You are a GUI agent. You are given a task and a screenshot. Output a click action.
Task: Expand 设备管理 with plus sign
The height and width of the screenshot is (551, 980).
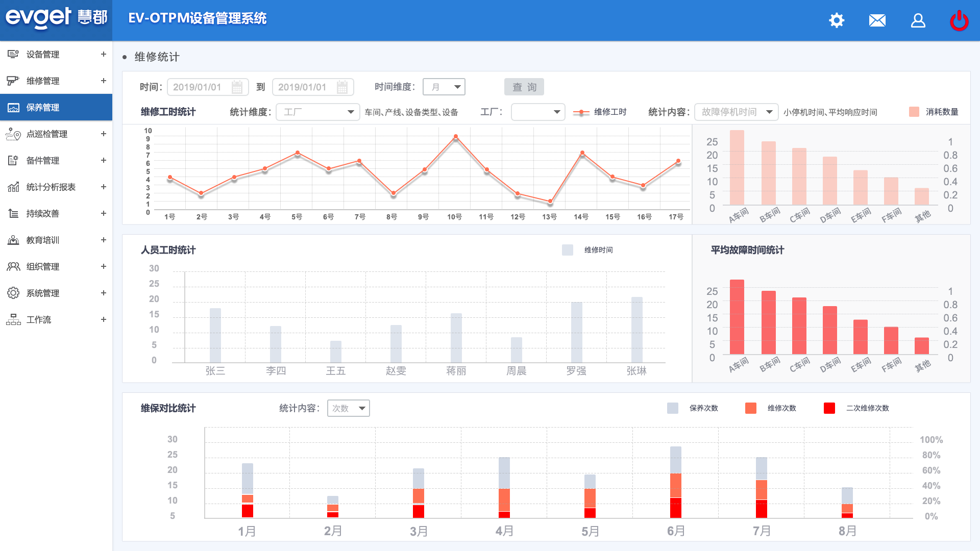(x=104, y=54)
